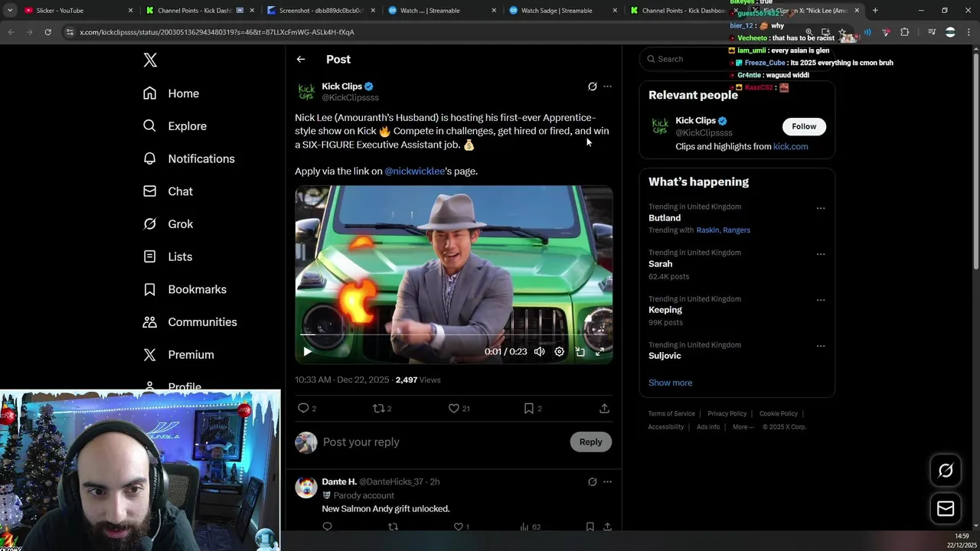980x551 pixels.
Task: Open tab search dropdown arrow
Action: click(9, 11)
